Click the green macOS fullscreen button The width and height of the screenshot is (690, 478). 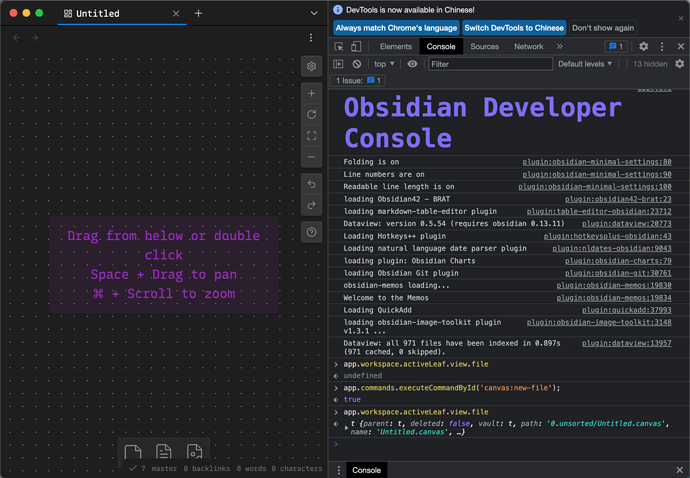coord(39,13)
